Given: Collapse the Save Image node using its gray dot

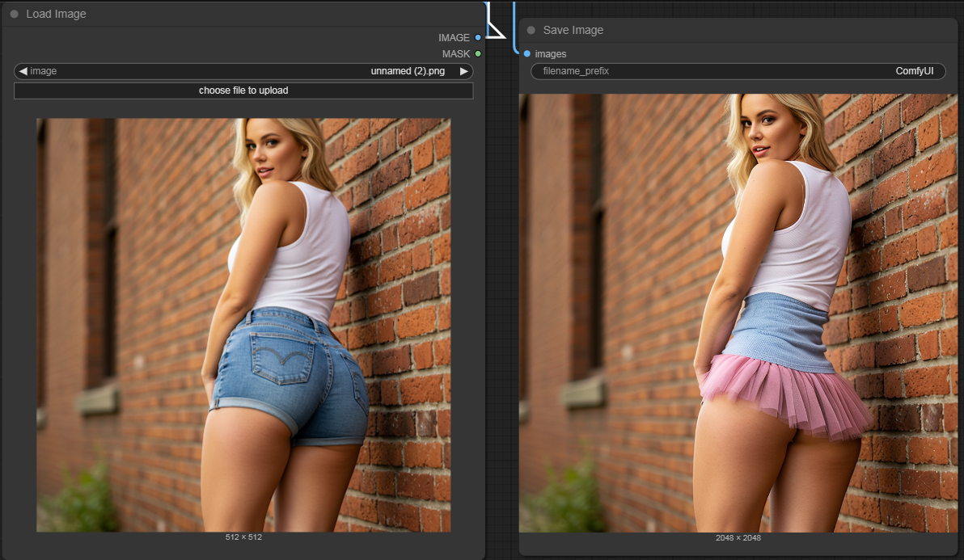Looking at the screenshot, I should click(x=531, y=30).
